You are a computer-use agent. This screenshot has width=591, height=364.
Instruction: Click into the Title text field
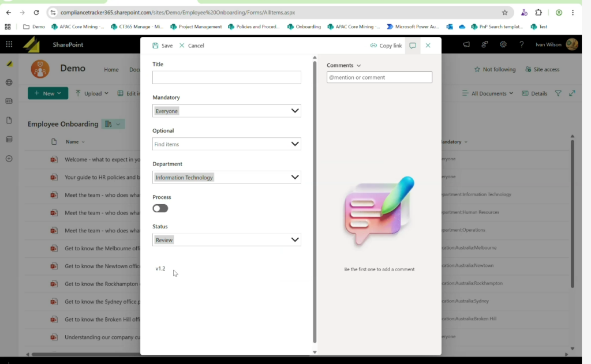pos(226,78)
